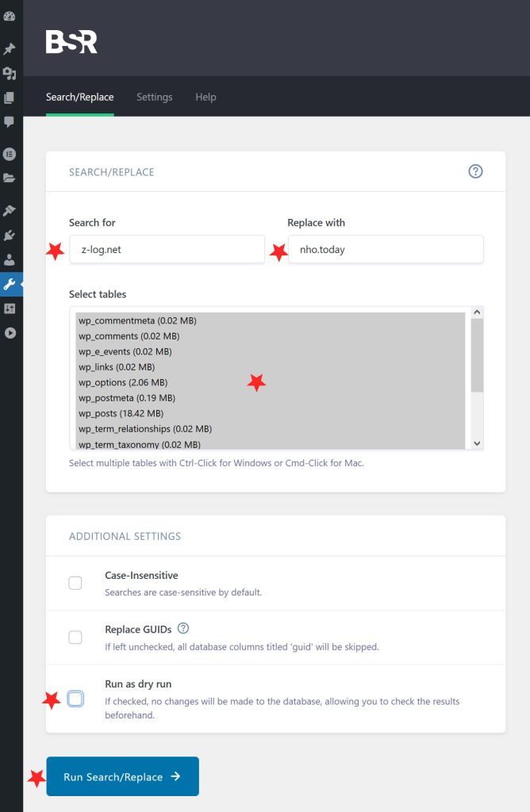
Task: Open Pages icon in sidebar
Action: 10,98
